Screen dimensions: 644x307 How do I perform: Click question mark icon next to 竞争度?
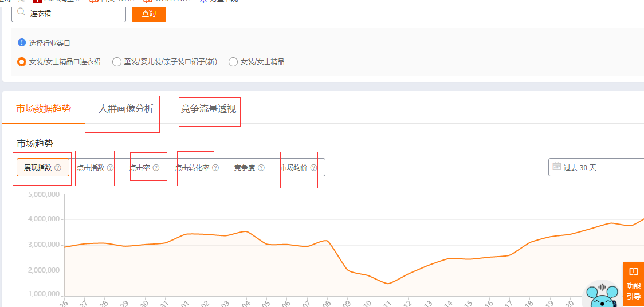tap(261, 167)
